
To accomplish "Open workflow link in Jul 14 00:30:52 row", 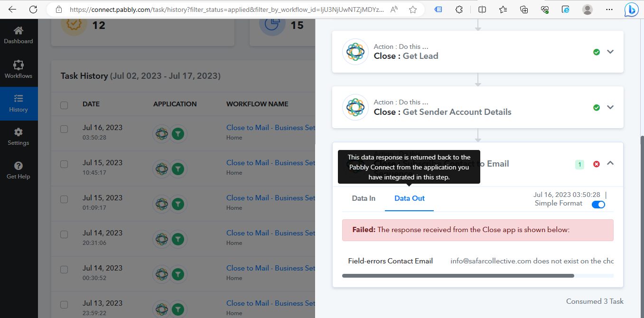I will [x=271, y=268].
